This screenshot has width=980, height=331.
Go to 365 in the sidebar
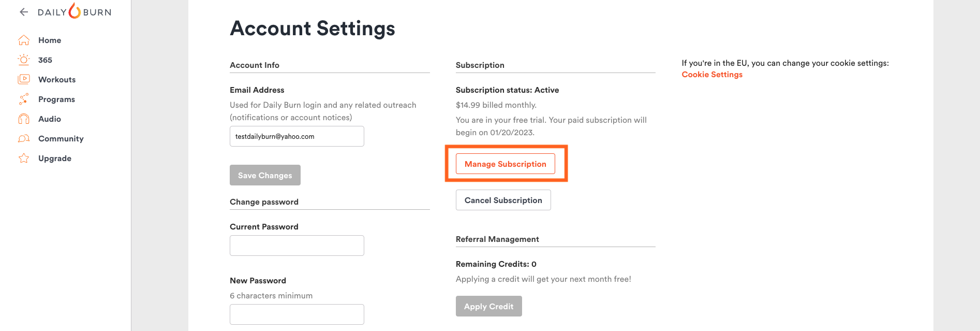(45, 60)
